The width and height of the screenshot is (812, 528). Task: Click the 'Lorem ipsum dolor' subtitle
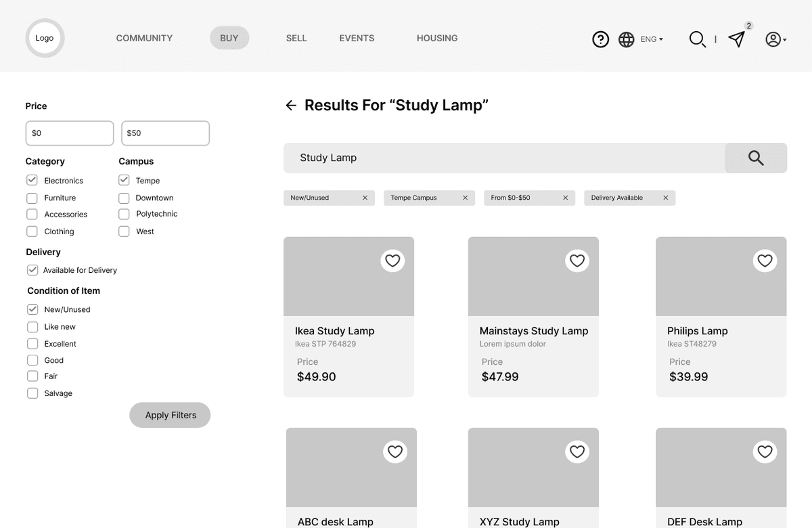click(x=512, y=344)
